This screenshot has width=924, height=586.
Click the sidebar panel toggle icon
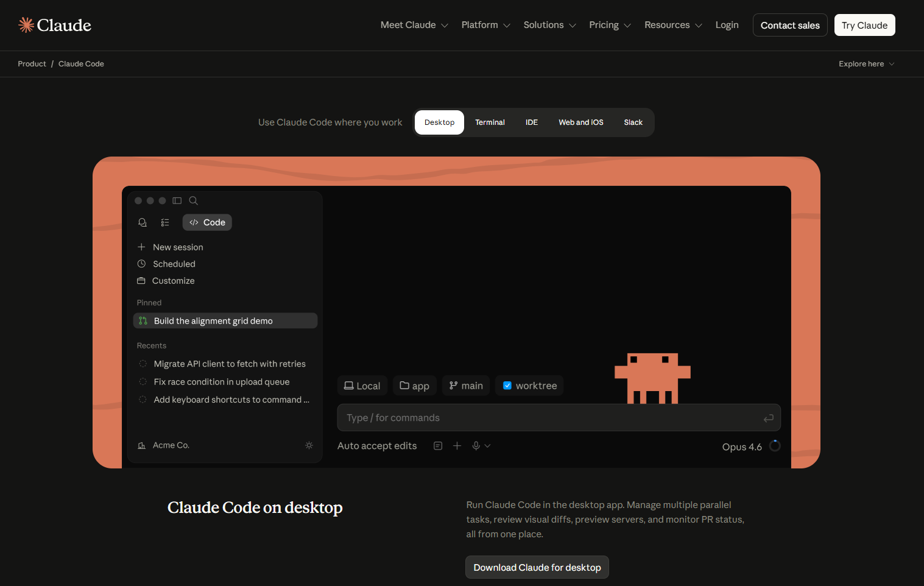pyautogui.click(x=177, y=200)
